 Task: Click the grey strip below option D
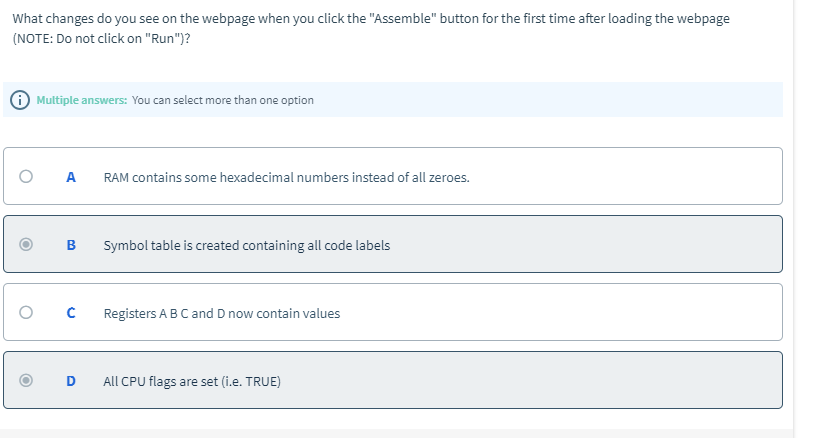(397, 433)
